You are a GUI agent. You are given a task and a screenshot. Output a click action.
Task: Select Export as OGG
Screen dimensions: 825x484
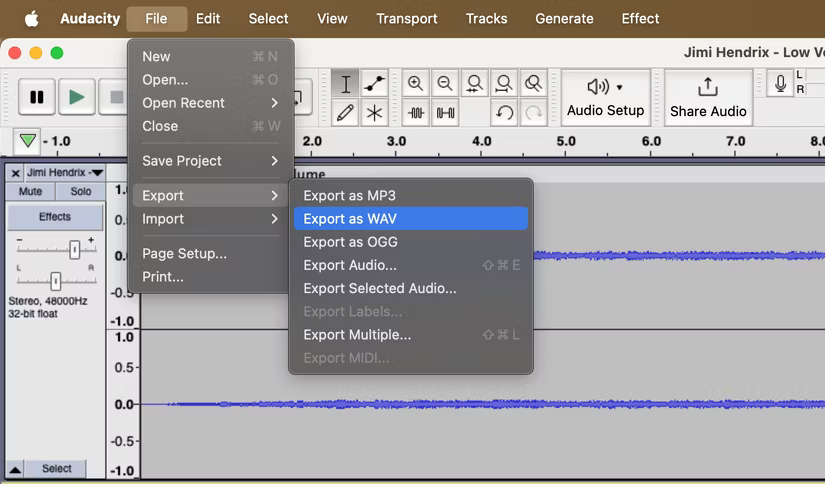(x=411, y=241)
